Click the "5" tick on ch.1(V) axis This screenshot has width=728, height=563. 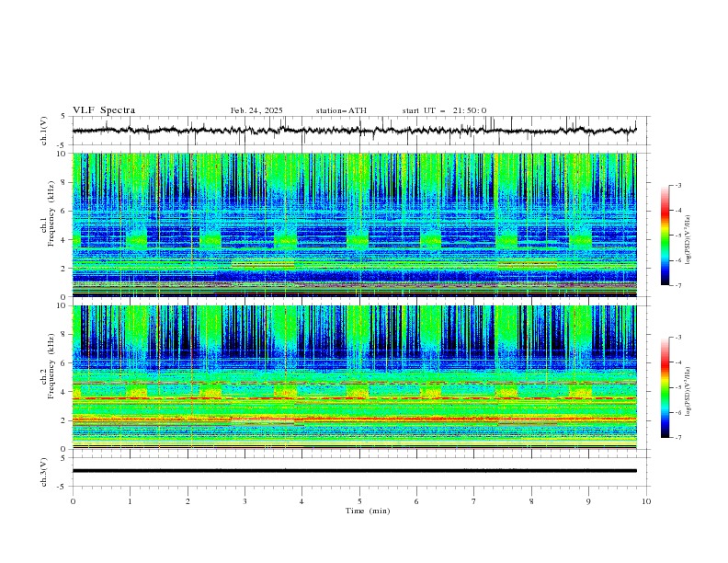tap(63, 116)
